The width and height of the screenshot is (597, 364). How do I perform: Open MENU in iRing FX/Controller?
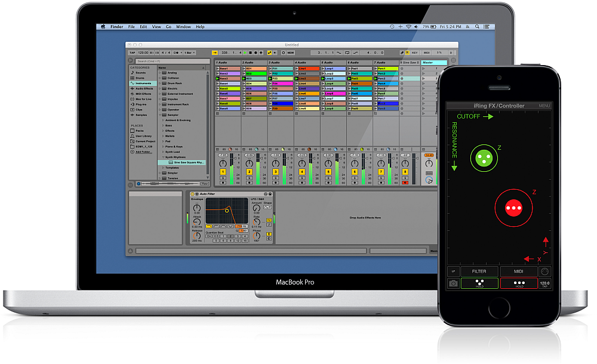[544, 106]
